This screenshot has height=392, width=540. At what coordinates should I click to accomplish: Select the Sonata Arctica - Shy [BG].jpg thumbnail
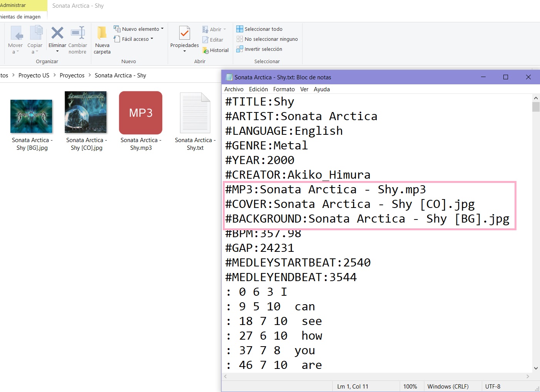(32, 116)
